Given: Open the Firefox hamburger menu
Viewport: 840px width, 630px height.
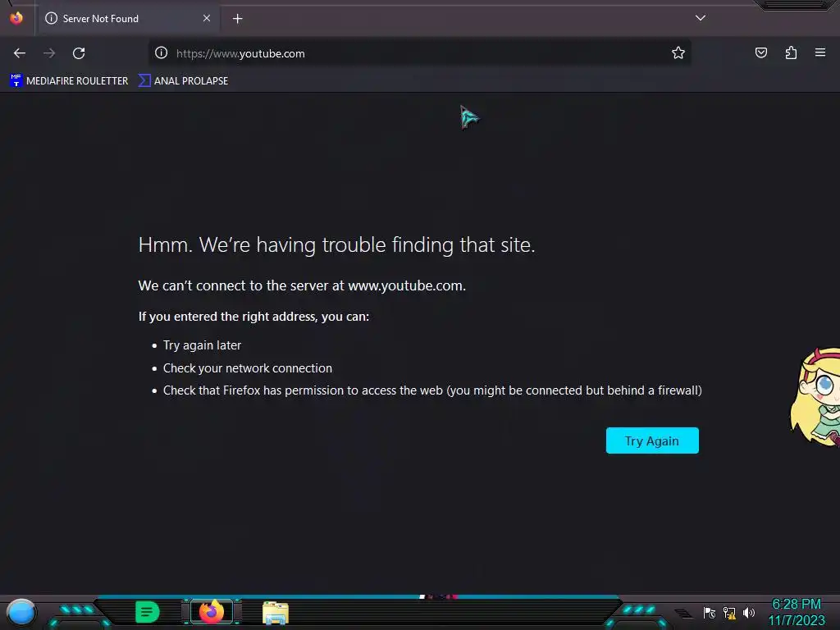Looking at the screenshot, I should 820,52.
